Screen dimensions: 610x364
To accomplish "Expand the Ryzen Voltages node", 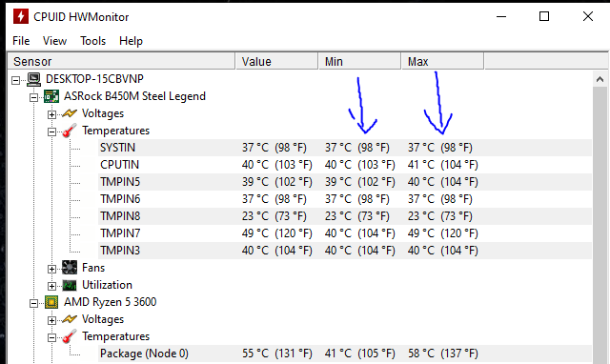I will 51,320.
